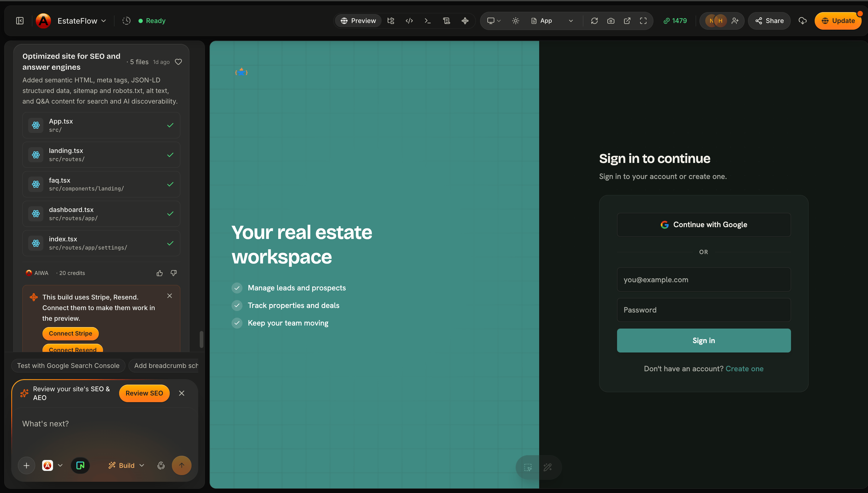This screenshot has width=868, height=493.
Task: Click Connect Stripe button
Action: pyautogui.click(x=71, y=333)
